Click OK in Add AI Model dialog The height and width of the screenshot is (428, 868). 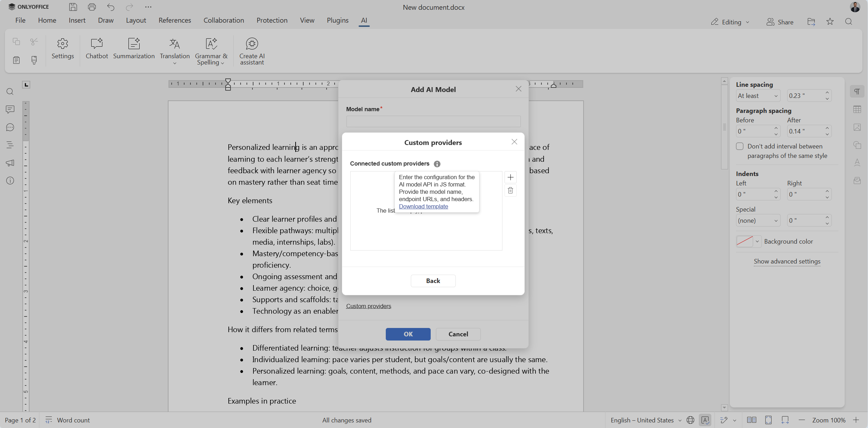(x=408, y=334)
